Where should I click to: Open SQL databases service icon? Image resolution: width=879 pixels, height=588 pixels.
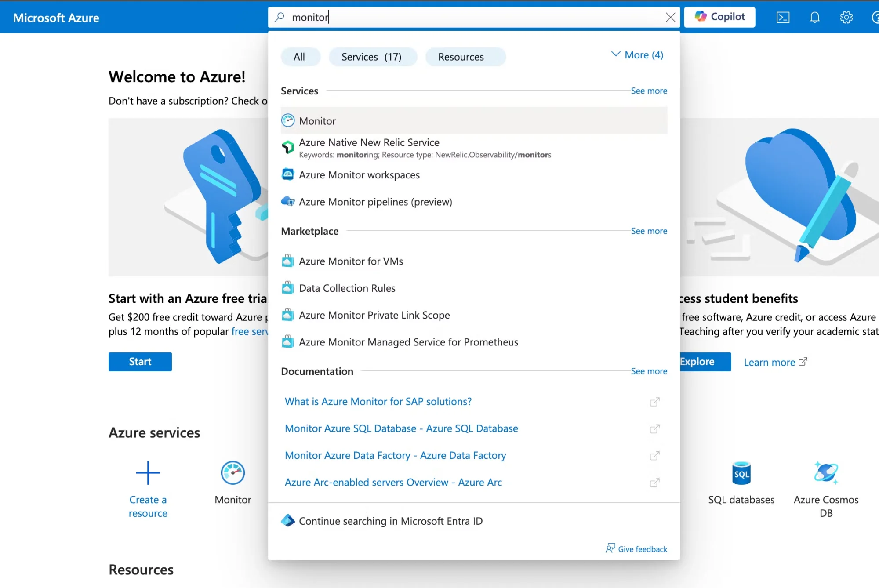pyautogui.click(x=741, y=473)
